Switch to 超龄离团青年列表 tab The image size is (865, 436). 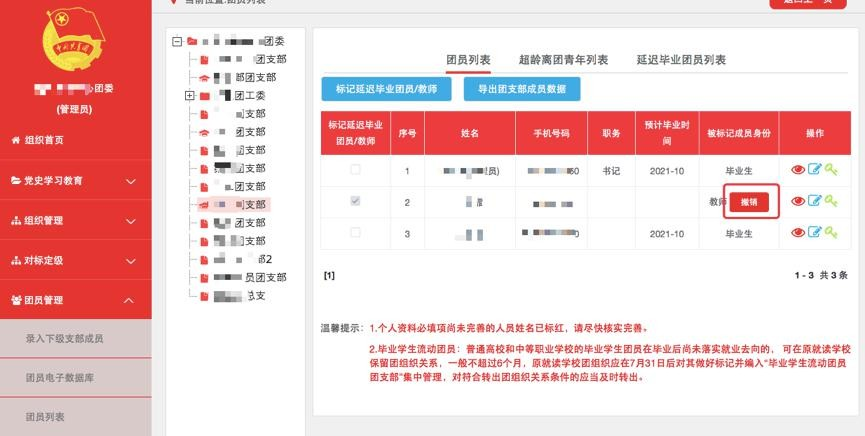pos(563,60)
